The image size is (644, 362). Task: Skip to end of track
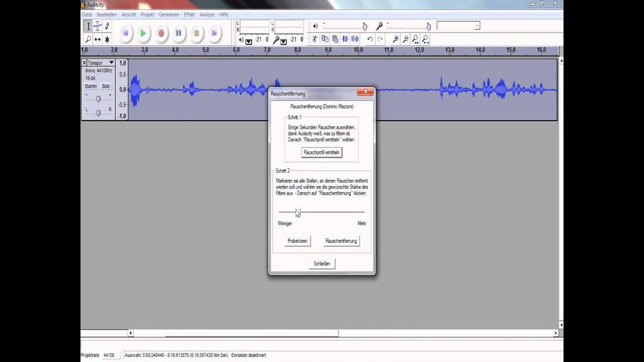(x=214, y=33)
